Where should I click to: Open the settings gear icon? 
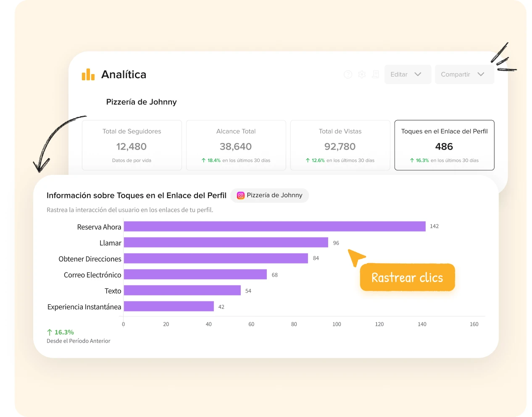click(x=362, y=74)
